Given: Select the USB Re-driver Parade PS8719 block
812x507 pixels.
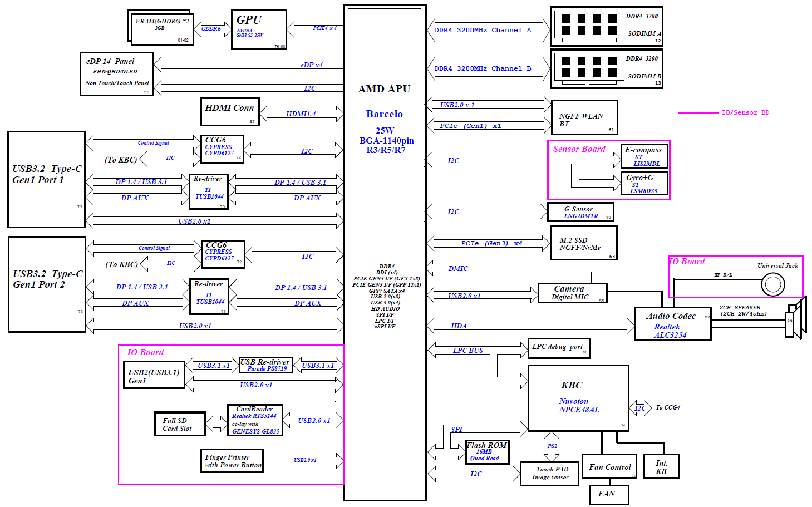Looking at the screenshot, I should 266,365.
